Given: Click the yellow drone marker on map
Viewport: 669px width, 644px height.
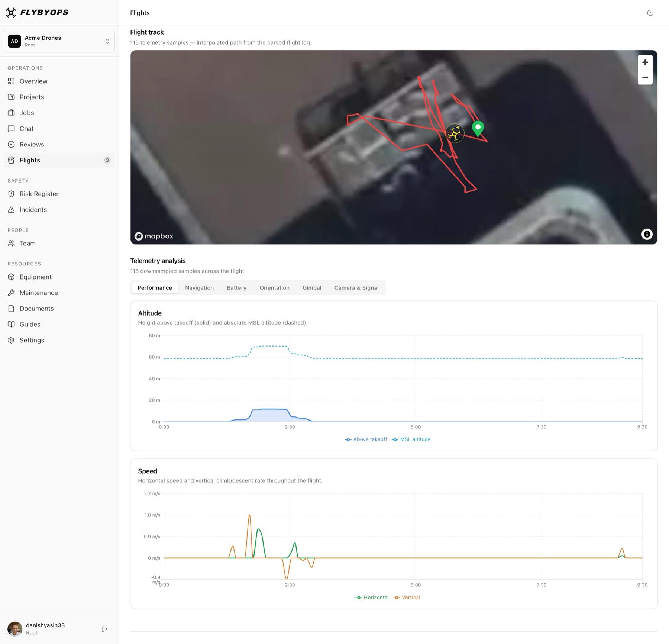Looking at the screenshot, I should (455, 134).
